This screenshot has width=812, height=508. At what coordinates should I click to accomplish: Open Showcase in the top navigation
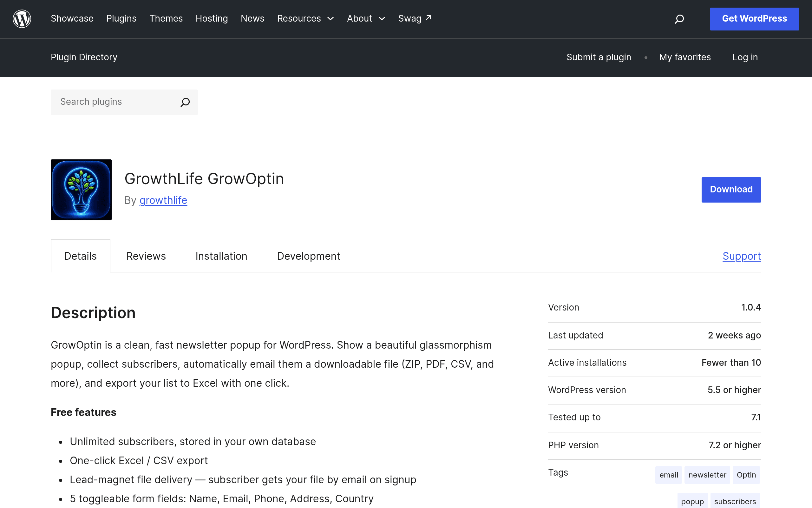click(72, 18)
